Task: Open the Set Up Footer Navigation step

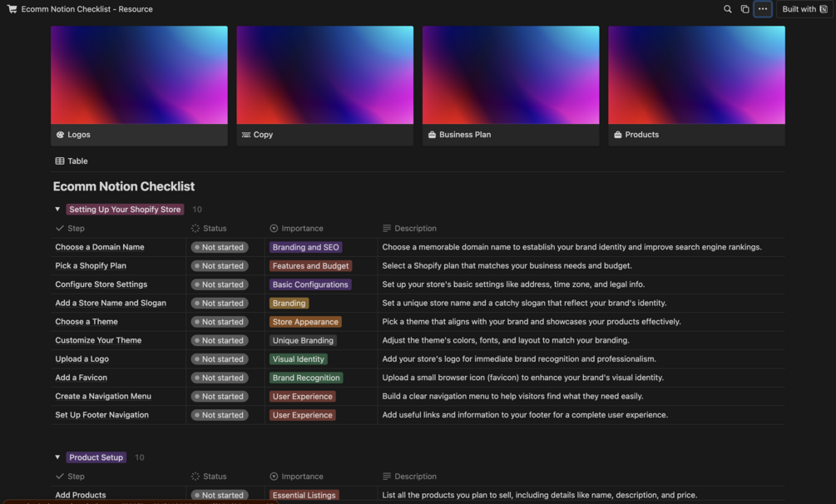Action: (101, 415)
